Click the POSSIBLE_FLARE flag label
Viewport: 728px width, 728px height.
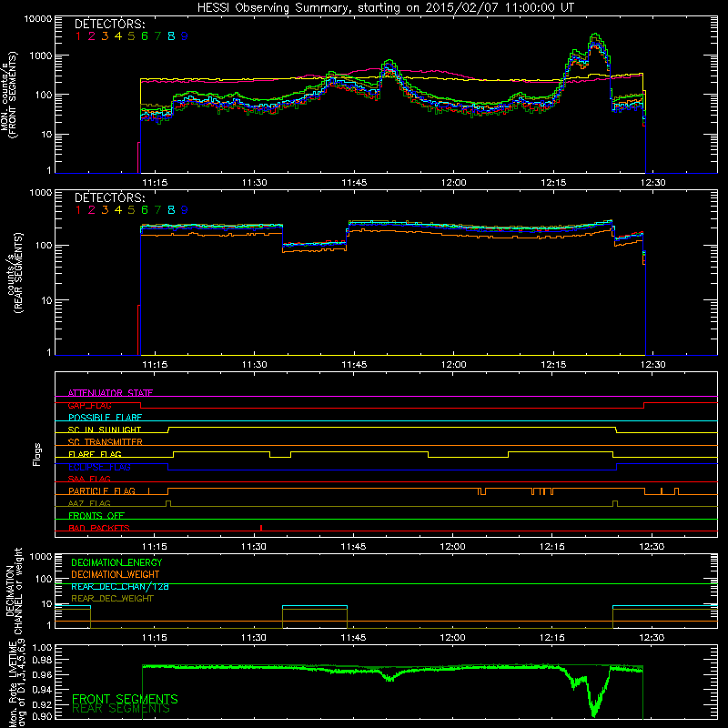pyautogui.click(x=105, y=418)
